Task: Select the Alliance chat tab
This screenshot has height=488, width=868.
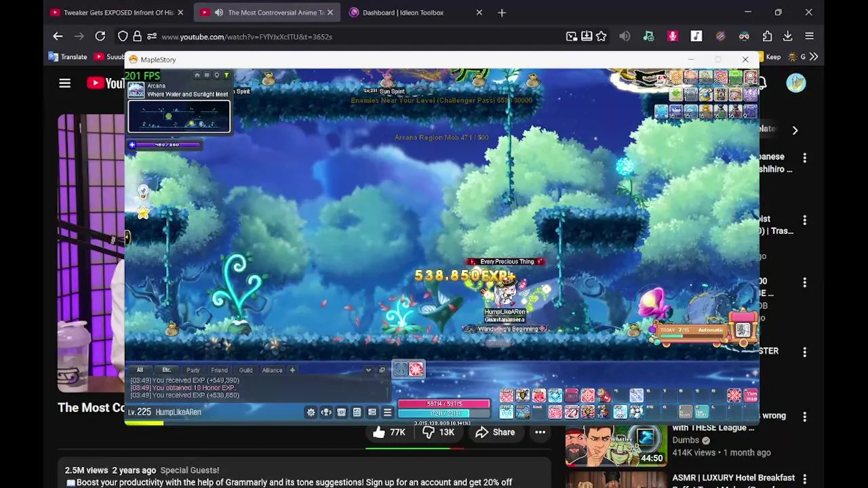Action: pyautogui.click(x=272, y=370)
